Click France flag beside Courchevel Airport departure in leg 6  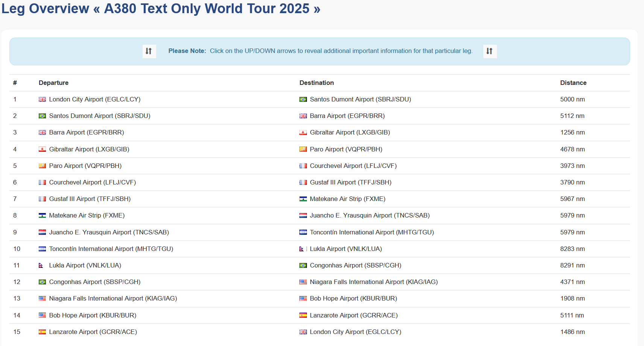pos(43,183)
